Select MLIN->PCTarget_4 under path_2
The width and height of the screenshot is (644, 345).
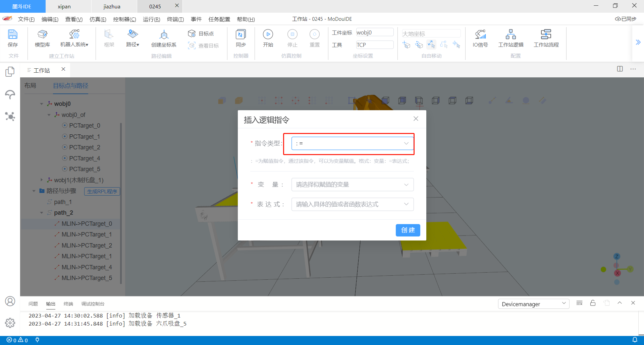click(86, 267)
